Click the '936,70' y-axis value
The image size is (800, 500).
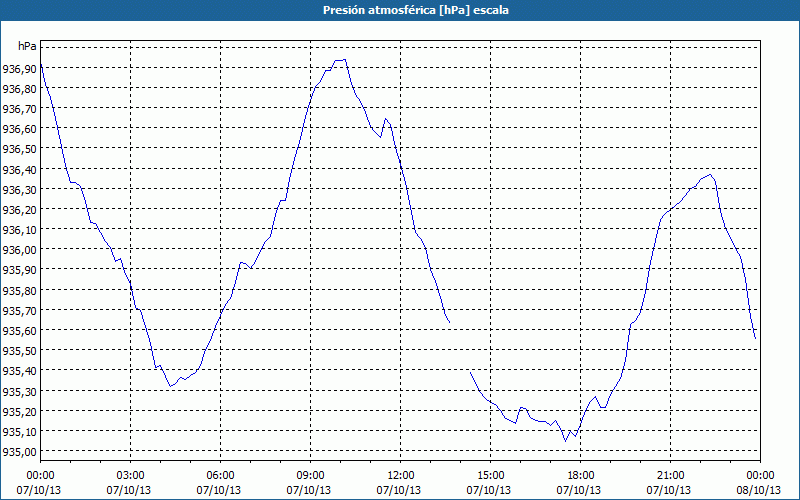point(19,109)
